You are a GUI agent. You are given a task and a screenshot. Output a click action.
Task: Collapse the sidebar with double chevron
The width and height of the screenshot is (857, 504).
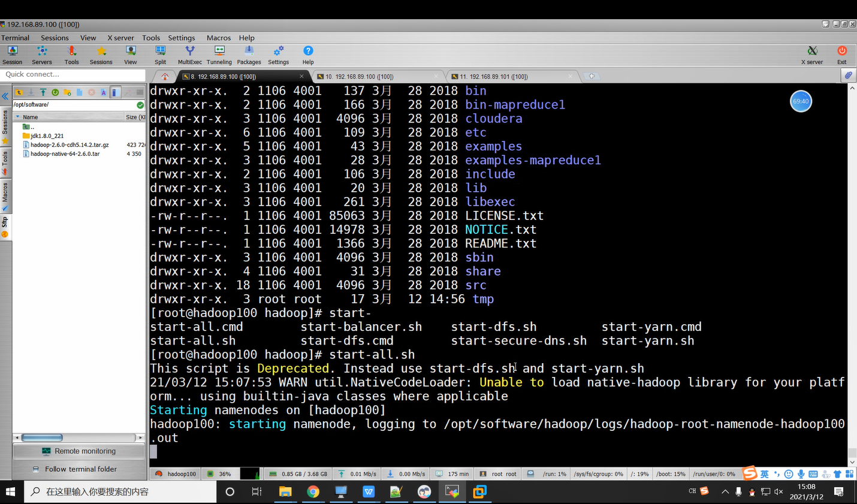pyautogui.click(x=5, y=96)
